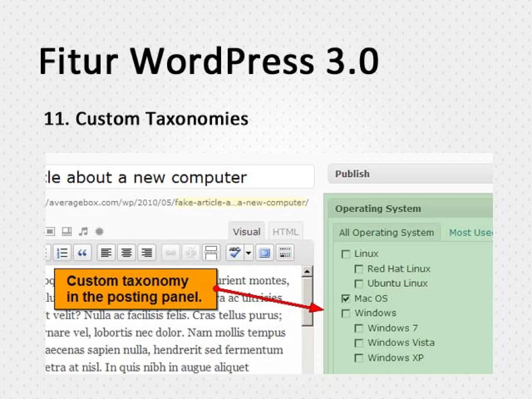Check the Windows XP checkbox
This screenshot has height=399, width=532.
(359, 358)
